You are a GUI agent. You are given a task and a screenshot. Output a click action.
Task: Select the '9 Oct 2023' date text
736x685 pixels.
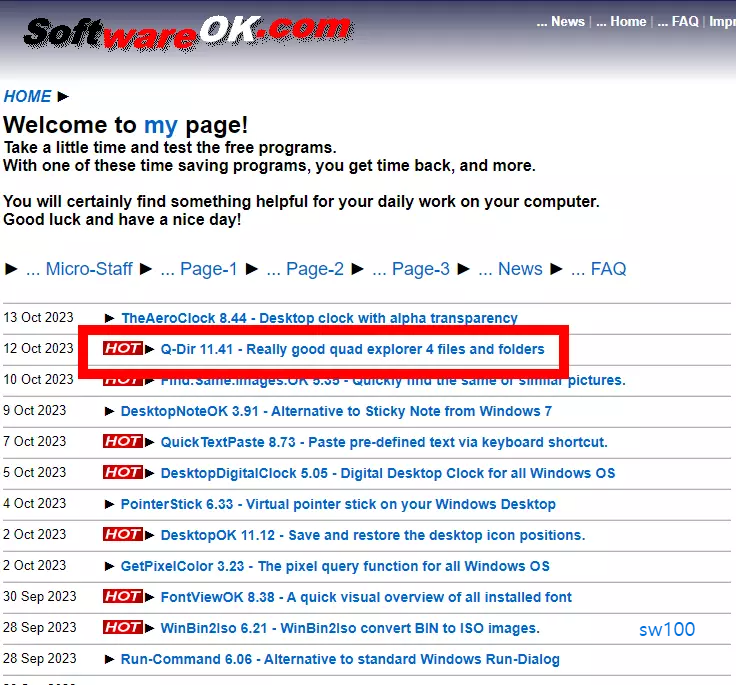click(35, 410)
